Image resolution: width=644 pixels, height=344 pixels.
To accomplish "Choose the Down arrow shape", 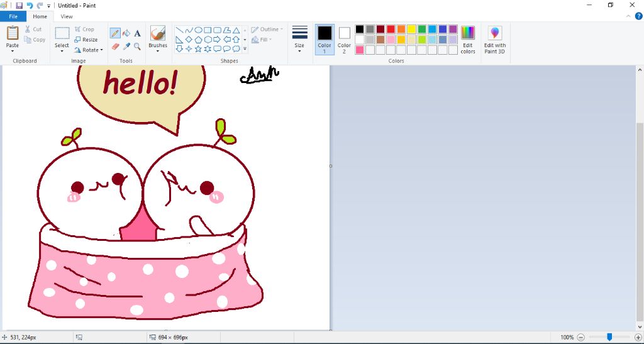I will click(179, 49).
